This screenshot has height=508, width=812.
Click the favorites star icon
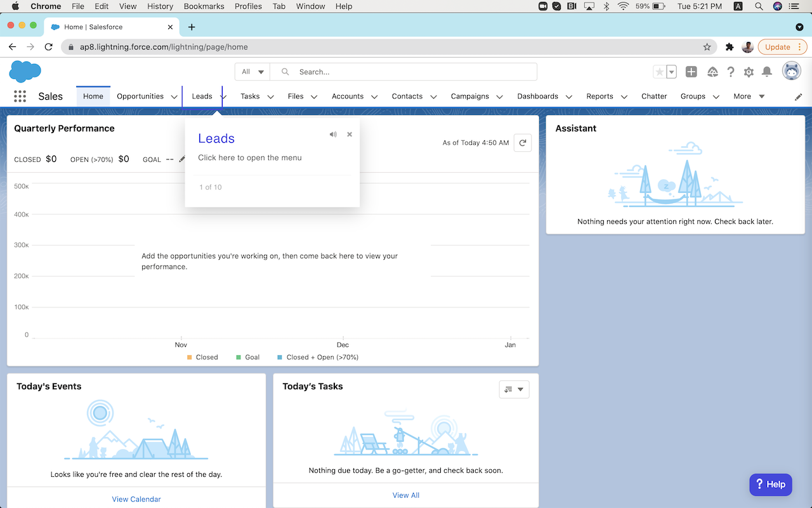pyautogui.click(x=660, y=72)
